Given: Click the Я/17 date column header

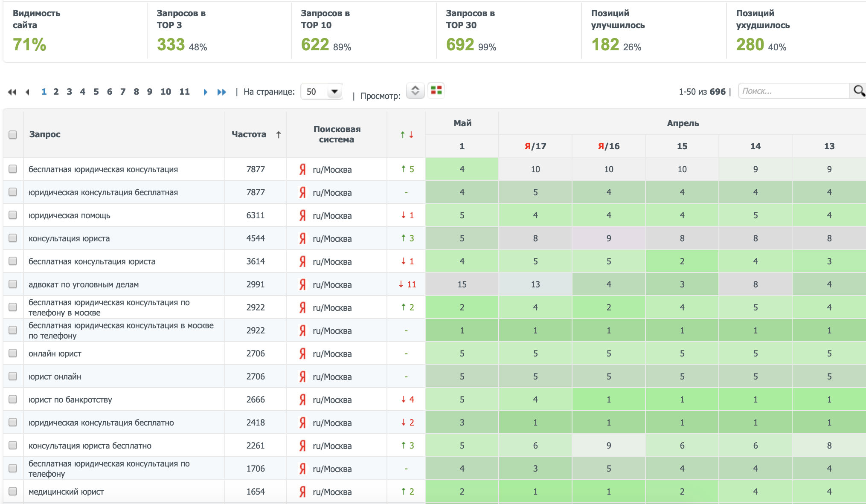Looking at the screenshot, I should coord(535,146).
